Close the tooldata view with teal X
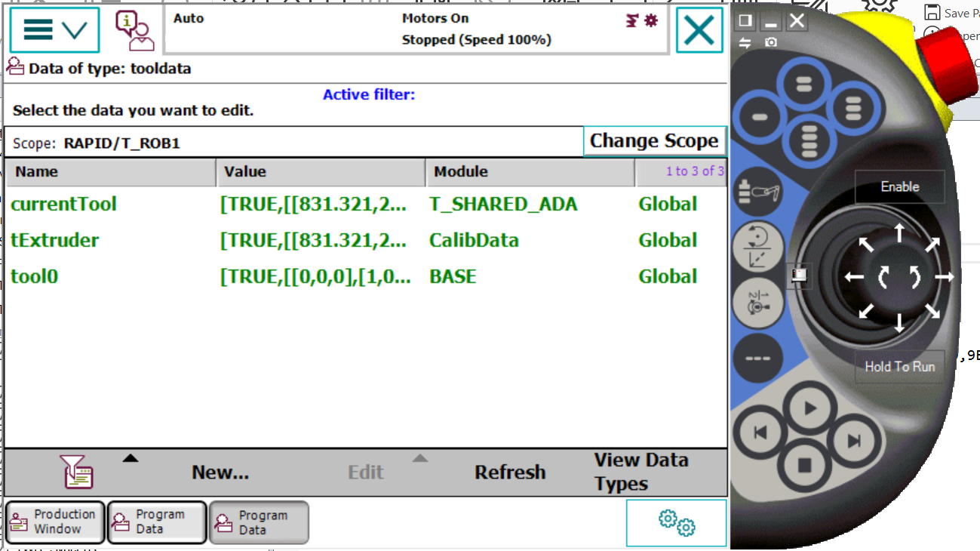Image resolution: width=980 pixels, height=551 pixels. [699, 30]
